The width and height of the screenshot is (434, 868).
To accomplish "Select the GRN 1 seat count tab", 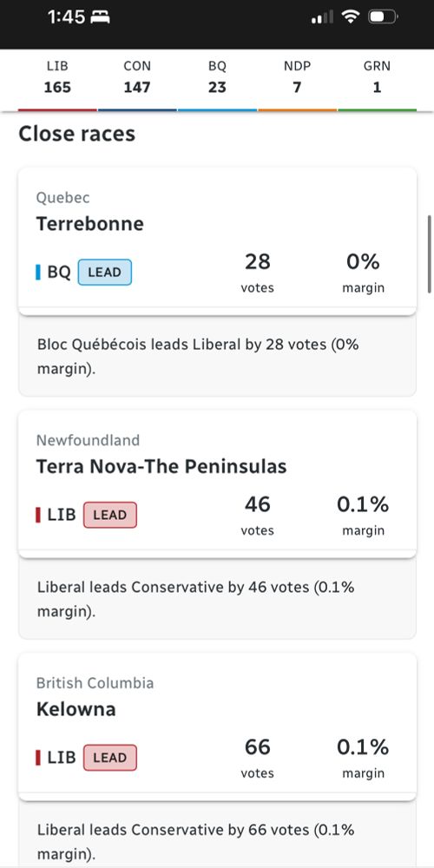I will coord(377,77).
